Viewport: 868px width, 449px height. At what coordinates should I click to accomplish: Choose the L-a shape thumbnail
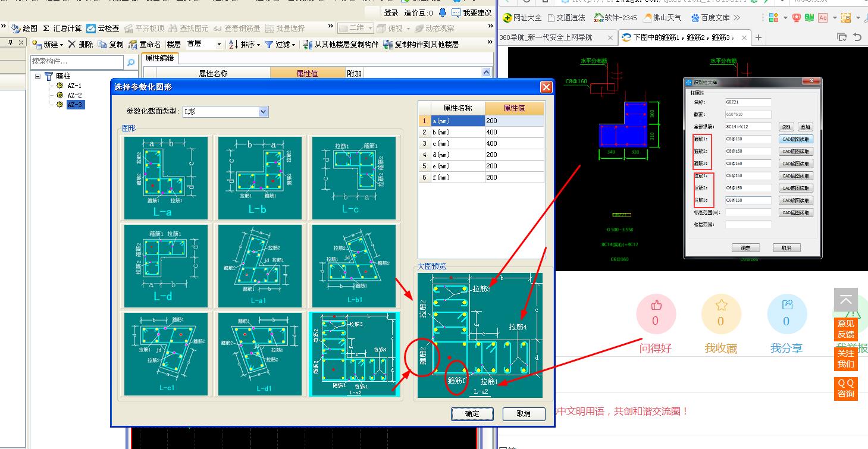coord(166,178)
